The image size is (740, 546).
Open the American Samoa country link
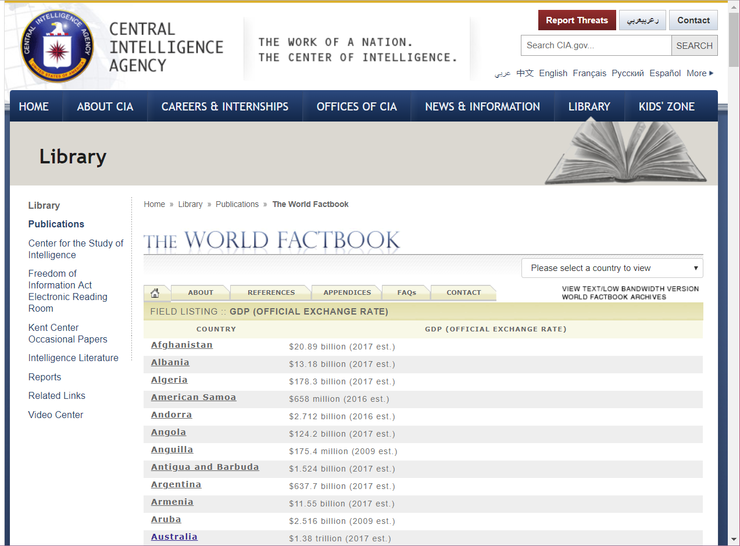pos(193,397)
